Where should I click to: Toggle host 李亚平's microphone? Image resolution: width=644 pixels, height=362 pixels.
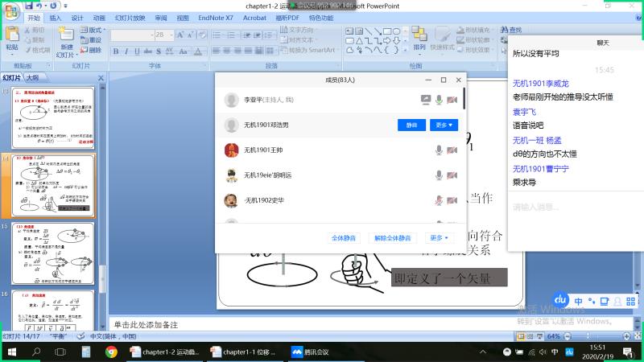tap(439, 100)
